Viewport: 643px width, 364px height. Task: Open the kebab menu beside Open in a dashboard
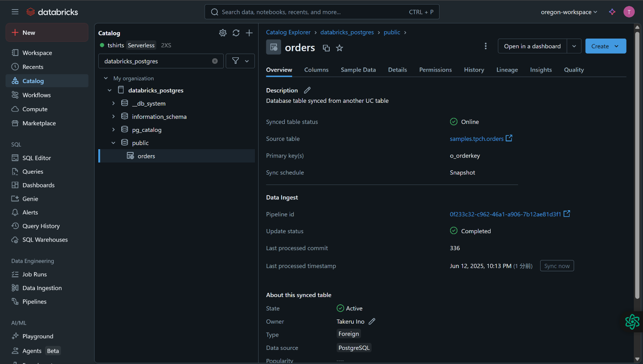click(485, 46)
